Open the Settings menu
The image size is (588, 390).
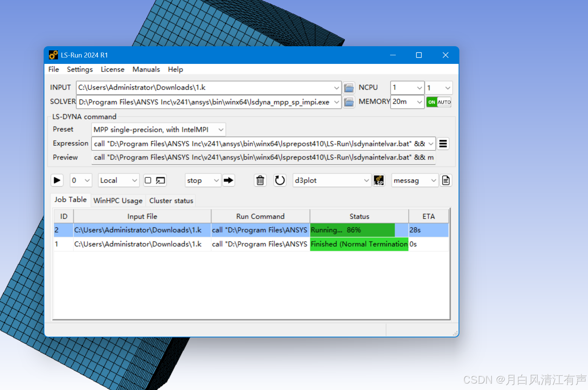80,70
